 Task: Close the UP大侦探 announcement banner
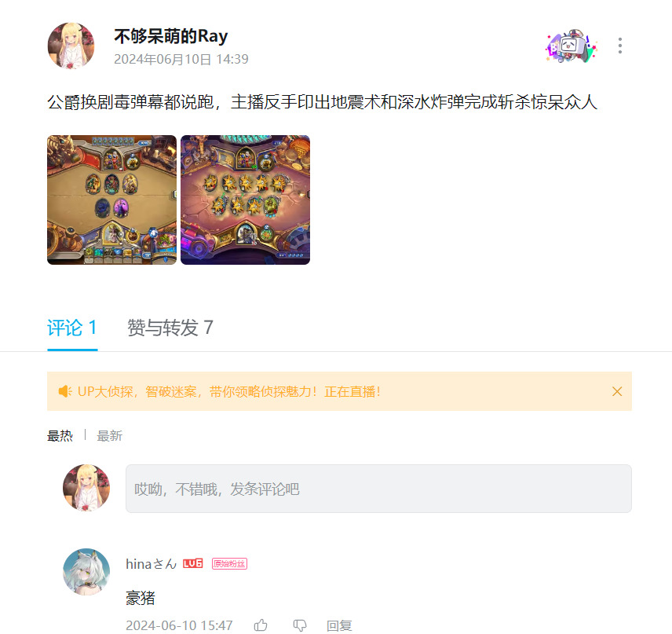coord(617,391)
